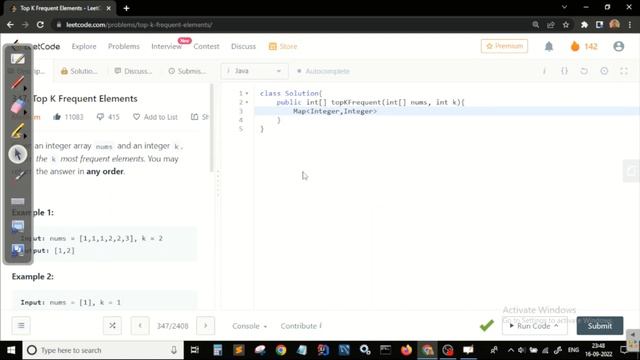
Task: Select the yellow highlighter annotation tool
Action: 17,131
